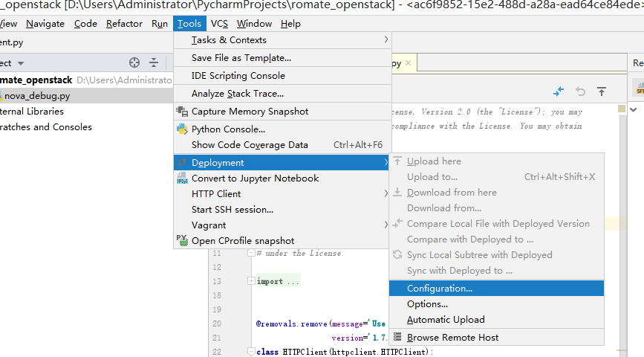Open IDE Scripting Console
Viewport: 644px width, 357px height.
coord(282,76)
